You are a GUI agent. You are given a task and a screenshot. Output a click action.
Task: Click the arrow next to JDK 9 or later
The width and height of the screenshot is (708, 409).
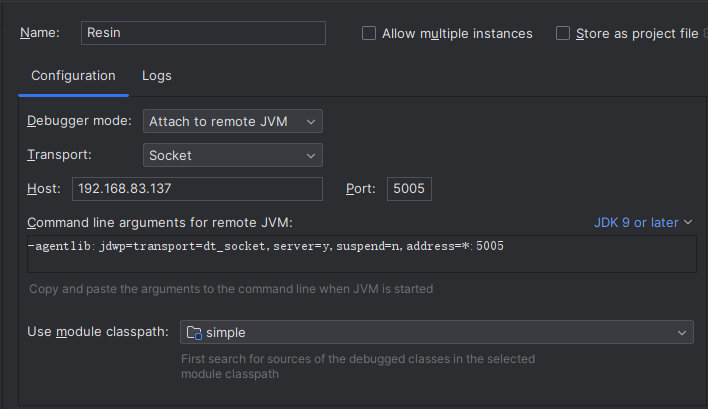pos(687,222)
